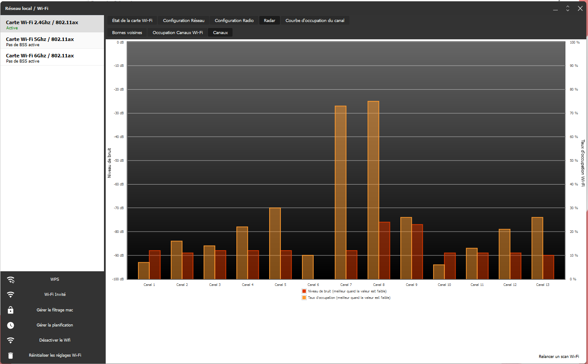Open the État de la carte Wi-Fi tab
588x364 pixels.
tap(132, 20)
